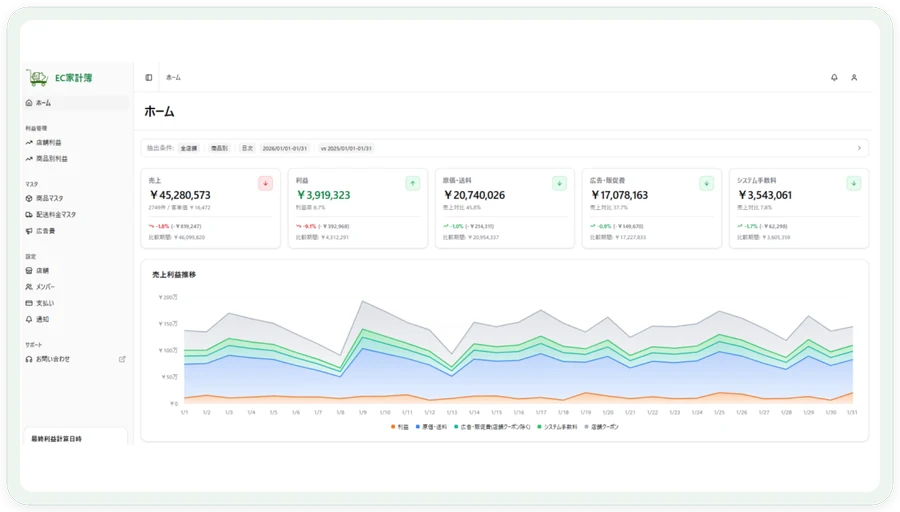Toggle 利益 series in chart legend
Viewport: 900px width, 512px height.
pos(399,427)
